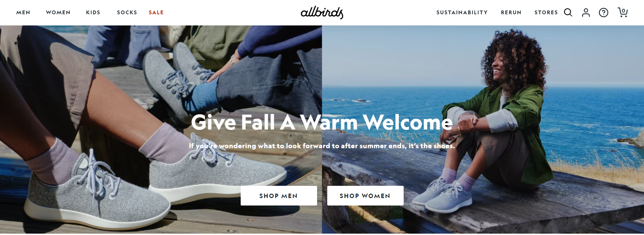Open the red SALE link
This screenshot has height=235, width=644.
[156, 13]
